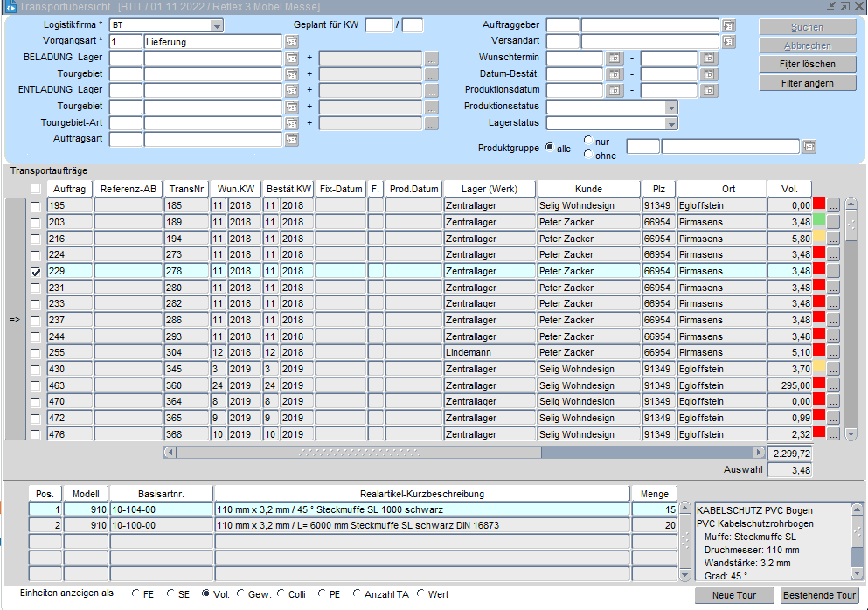The image size is (868, 610).
Task: Uncheck the selected order 229 checkbox
Action: coord(36,272)
